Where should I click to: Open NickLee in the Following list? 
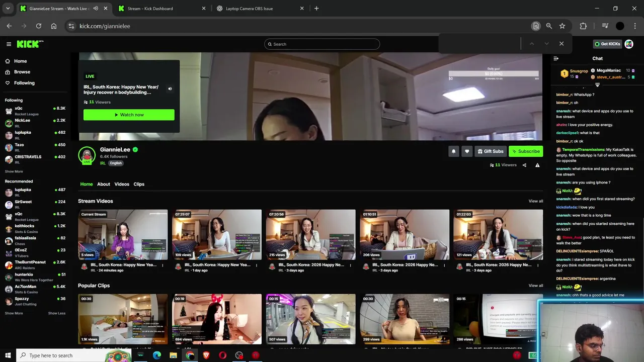(x=35, y=123)
